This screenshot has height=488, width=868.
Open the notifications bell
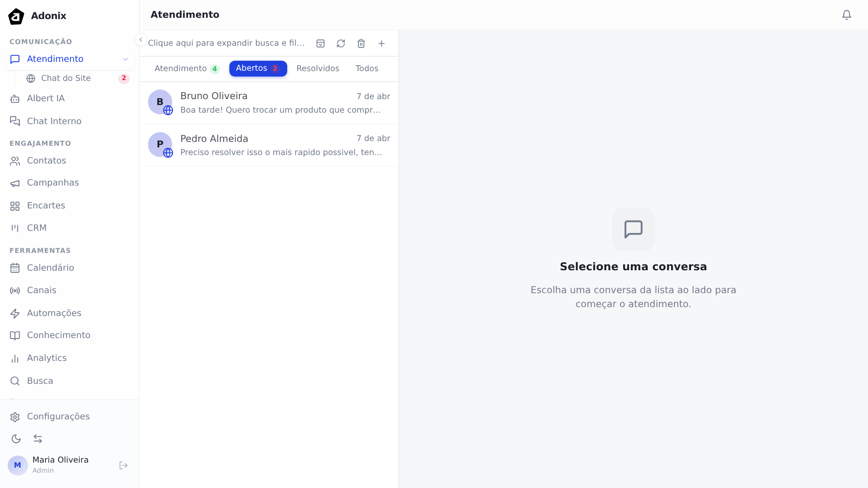click(x=846, y=15)
